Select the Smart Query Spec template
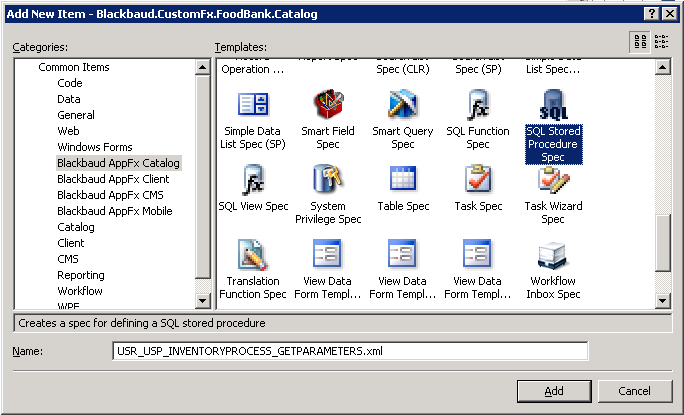 coord(403,107)
